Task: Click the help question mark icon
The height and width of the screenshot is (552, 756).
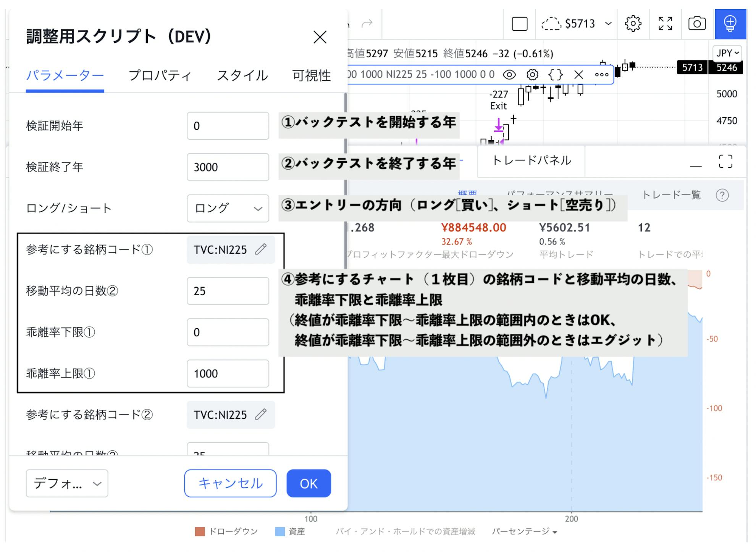Action: pos(722,195)
